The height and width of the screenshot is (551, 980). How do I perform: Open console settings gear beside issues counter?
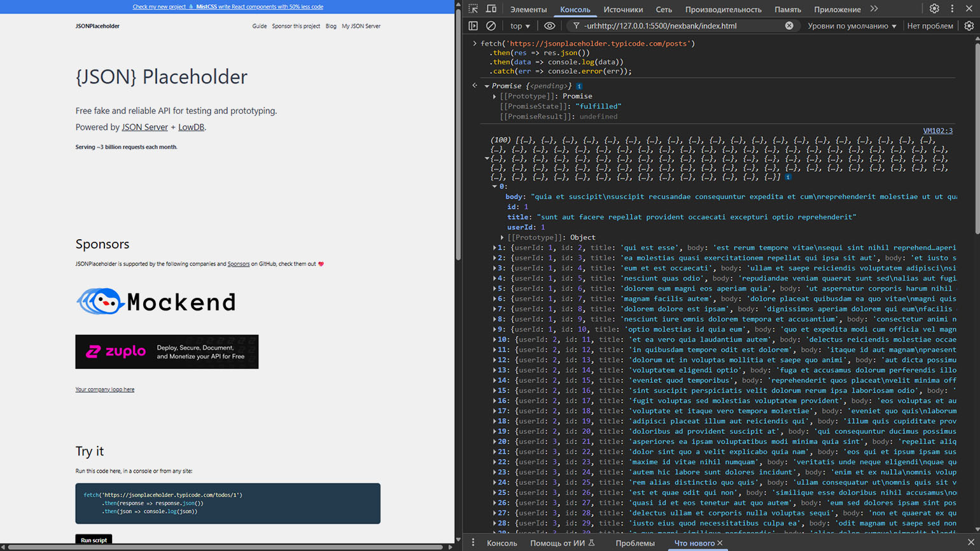point(969,26)
